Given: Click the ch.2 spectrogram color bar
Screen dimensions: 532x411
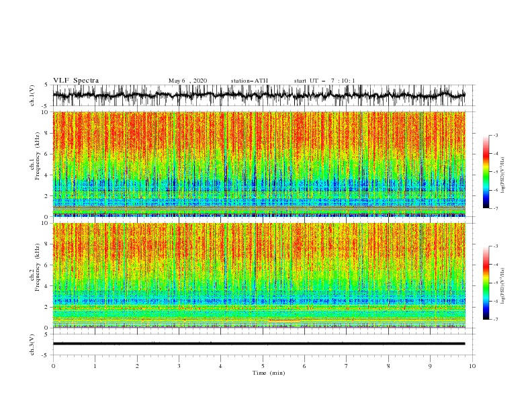Looking at the screenshot, I should 486,283.
